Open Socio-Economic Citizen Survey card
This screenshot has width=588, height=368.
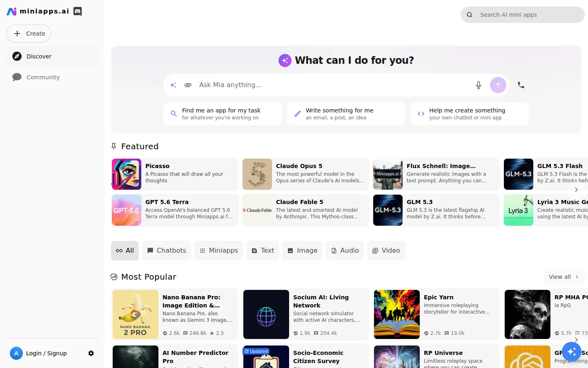pos(305,356)
